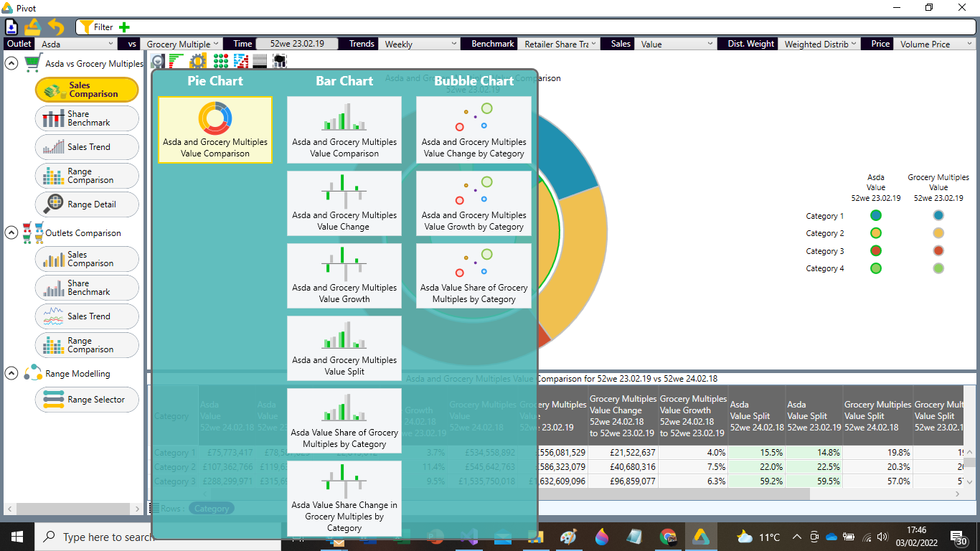Viewport: 980px width, 551px height.
Task: Click Grocery Multiples legend circle for Category 2
Action: coord(938,233)
